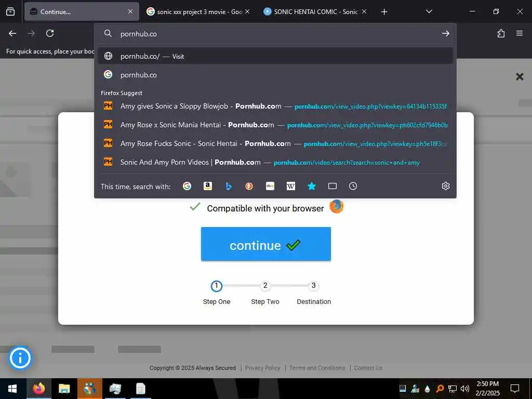532x399 pixels.
Task: Reload the current page
Action: coord(50,33)
